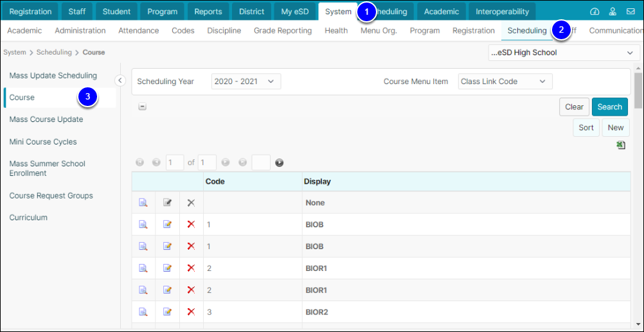The width and height of the screenshot is (644, 332).
Task: Go to the next page of results
Action: 226,163
